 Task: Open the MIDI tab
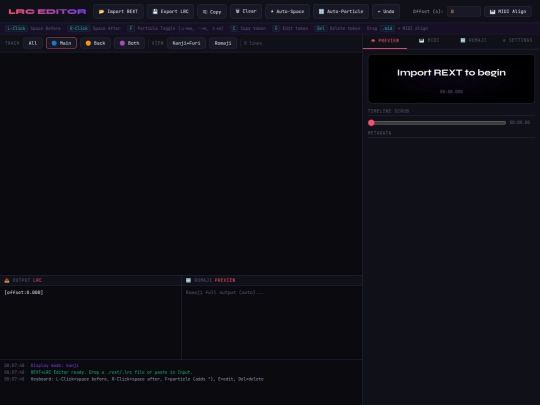tap(429, 41)
